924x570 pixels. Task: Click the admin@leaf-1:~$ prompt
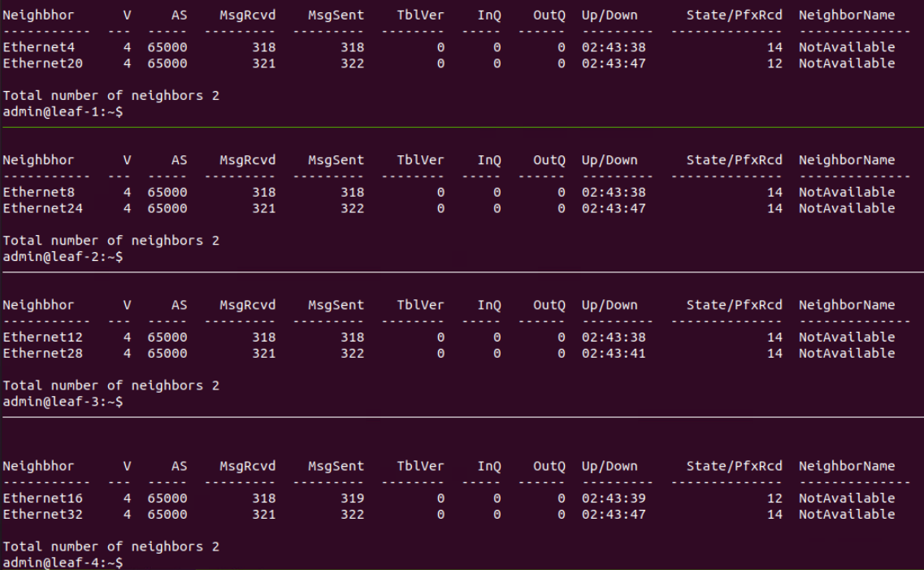(63, 111)
